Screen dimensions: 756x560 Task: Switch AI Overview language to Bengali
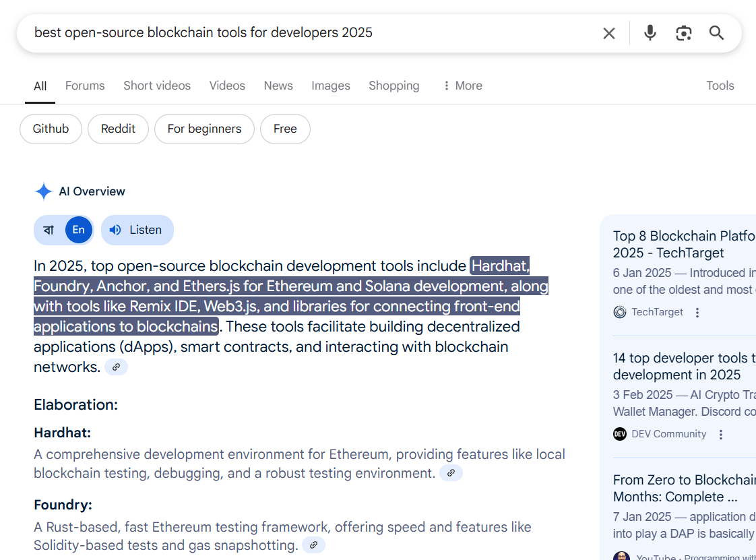point(49,230)
